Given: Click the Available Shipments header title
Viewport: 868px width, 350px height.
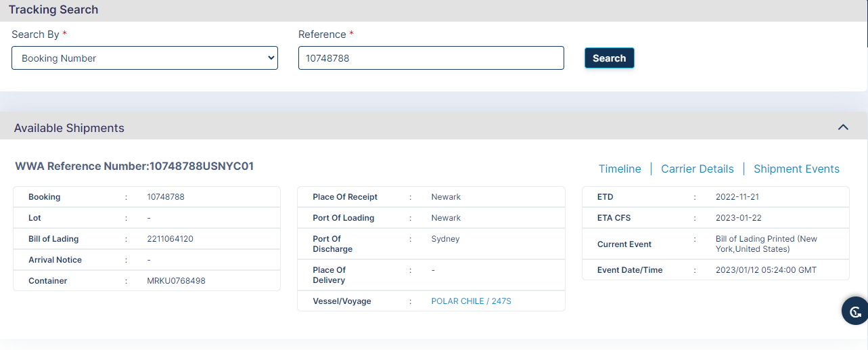Looking at the screenshot, I should click(69, 128).
